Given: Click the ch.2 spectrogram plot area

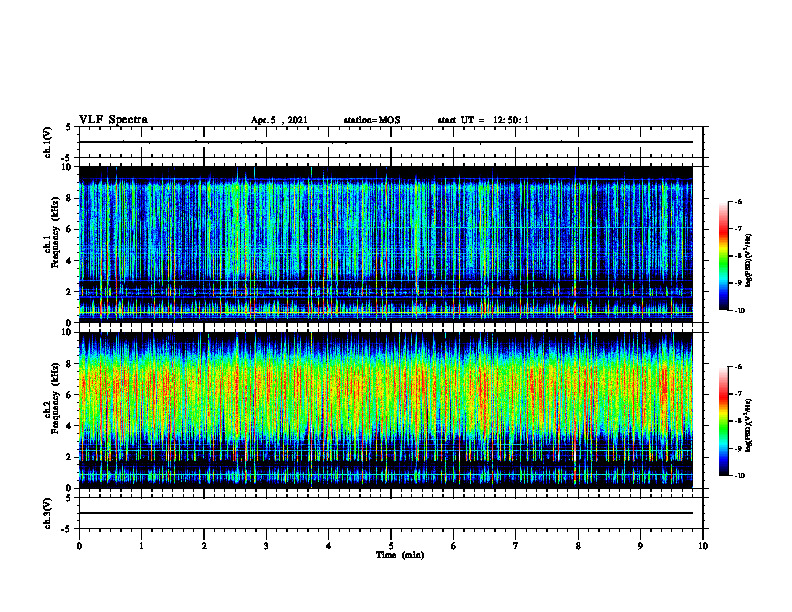Looking at the screenshot, I should [x=386, y=410].
